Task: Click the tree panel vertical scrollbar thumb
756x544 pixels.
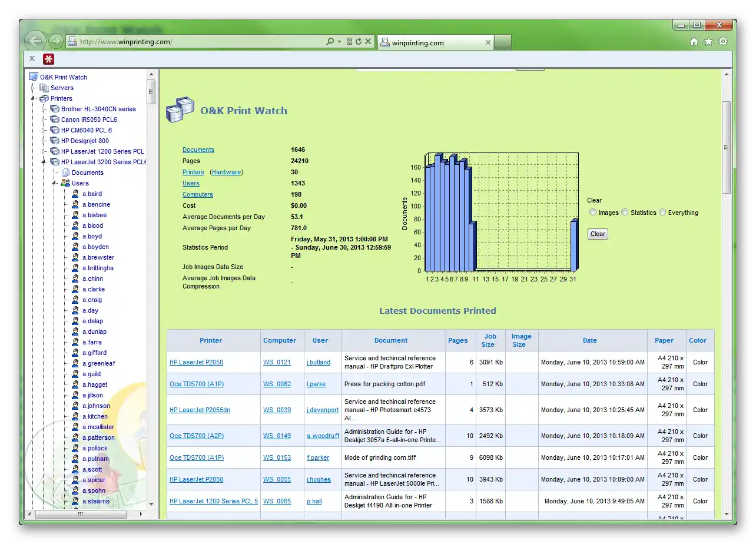Action: pos(151,92)
